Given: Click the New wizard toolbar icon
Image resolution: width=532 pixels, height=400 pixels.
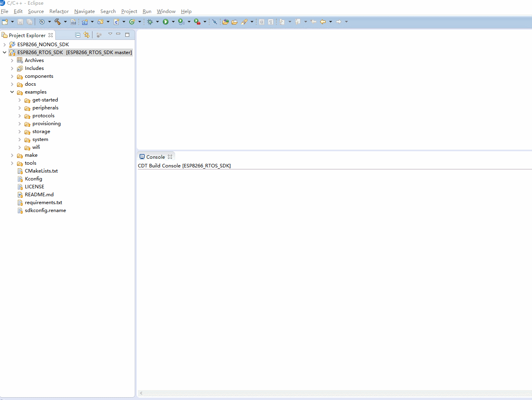Looking at the screenshot, I should (x=5, y=22).
